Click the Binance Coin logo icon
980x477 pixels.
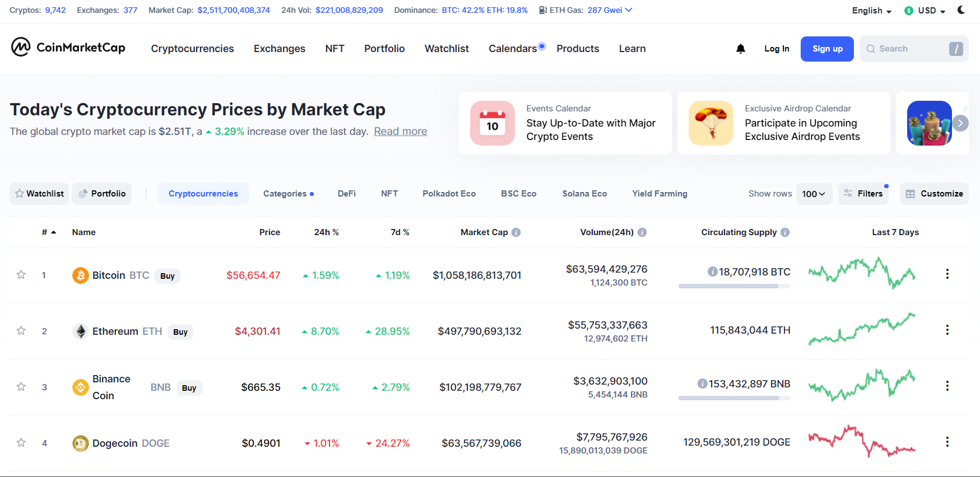[x=81, y=387]
